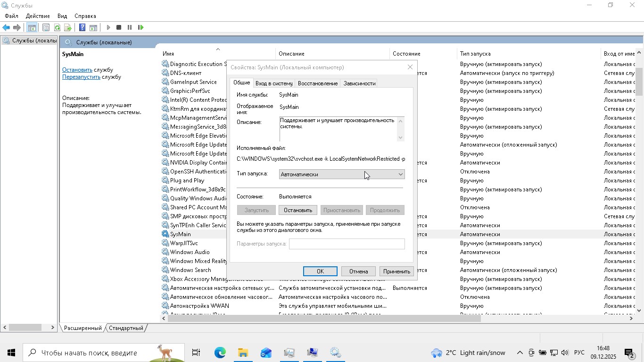Launch Microsoft Edge from the taskbar

click(220, 353)
